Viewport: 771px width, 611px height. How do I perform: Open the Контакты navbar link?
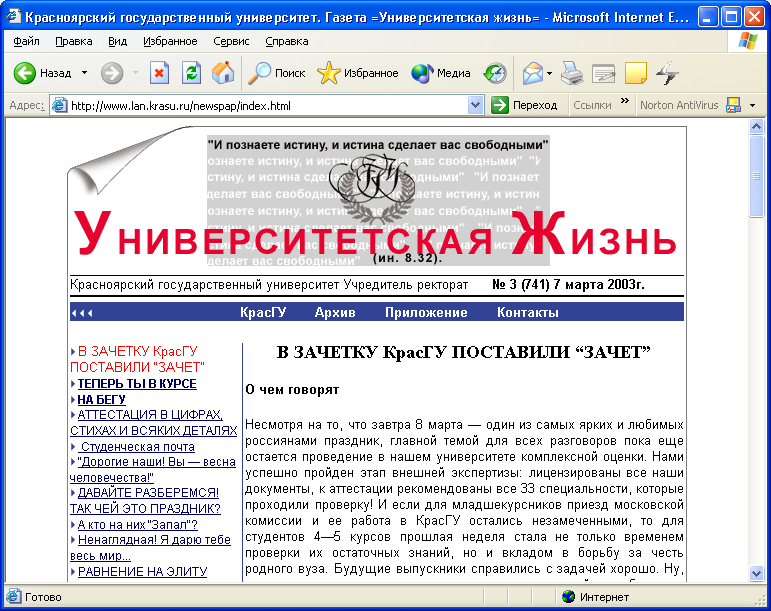pyautogui.click(x=528, y=313)
